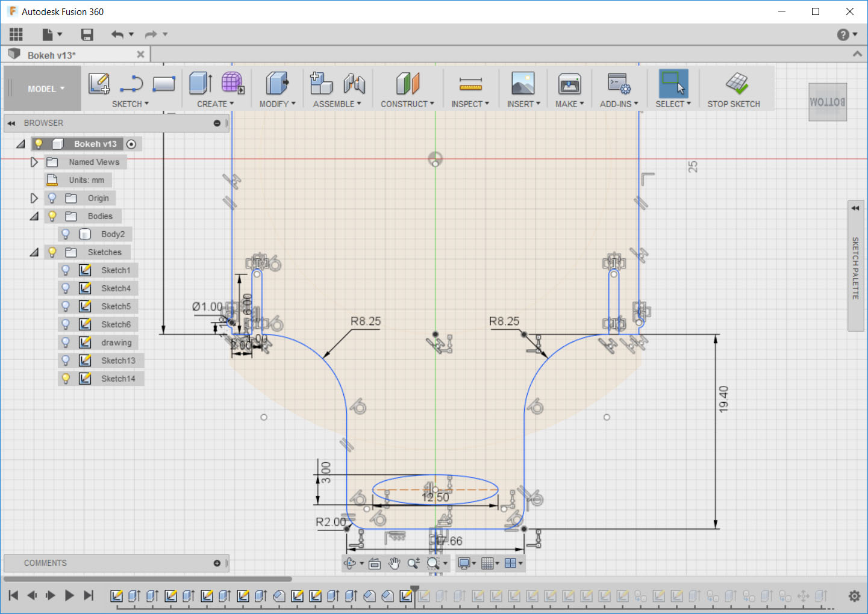Select the Measure inspect tool
The height and width of the screenshot is (614, 868).
[470, 84]
